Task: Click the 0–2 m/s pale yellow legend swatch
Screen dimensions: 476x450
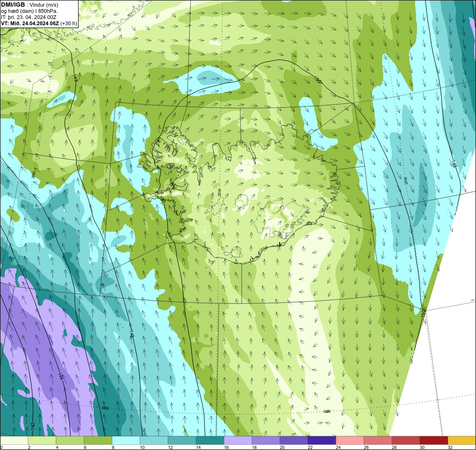Action: point(14,440)
